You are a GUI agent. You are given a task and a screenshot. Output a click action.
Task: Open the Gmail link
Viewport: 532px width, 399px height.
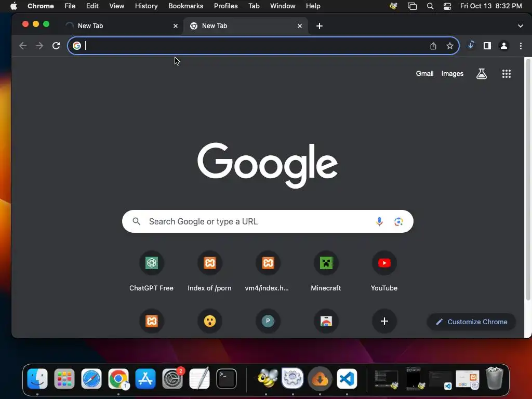(x=424, y=74)
